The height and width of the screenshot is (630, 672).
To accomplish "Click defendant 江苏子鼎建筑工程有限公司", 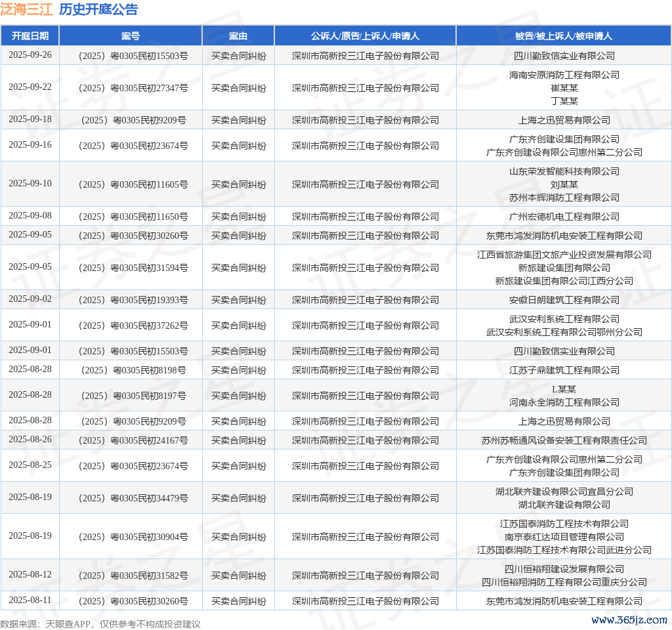I will [564, 370].
